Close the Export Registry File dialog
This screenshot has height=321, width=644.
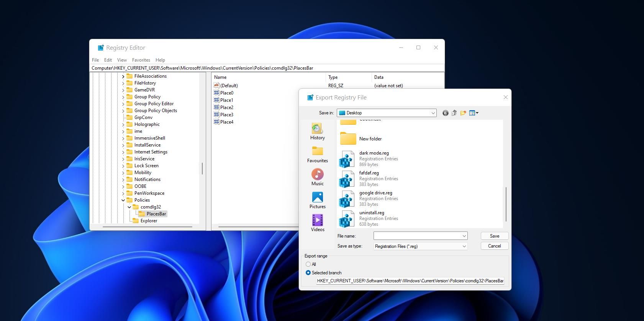505,97
